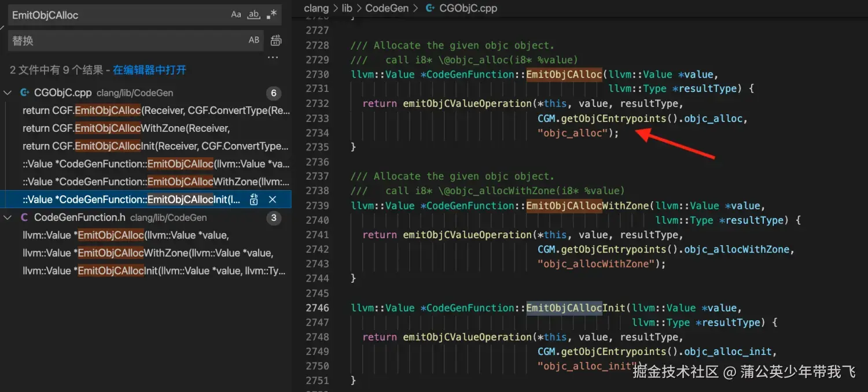The image size is (868, 392).
Task: Open results in editor via 在编辑器中打开 link
Action: [149, 70]
